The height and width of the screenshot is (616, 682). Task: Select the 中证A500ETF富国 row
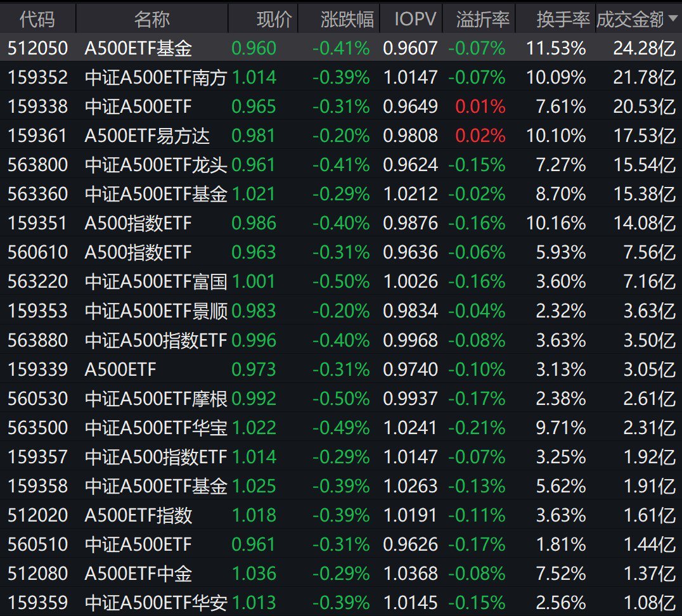point(155,281)
